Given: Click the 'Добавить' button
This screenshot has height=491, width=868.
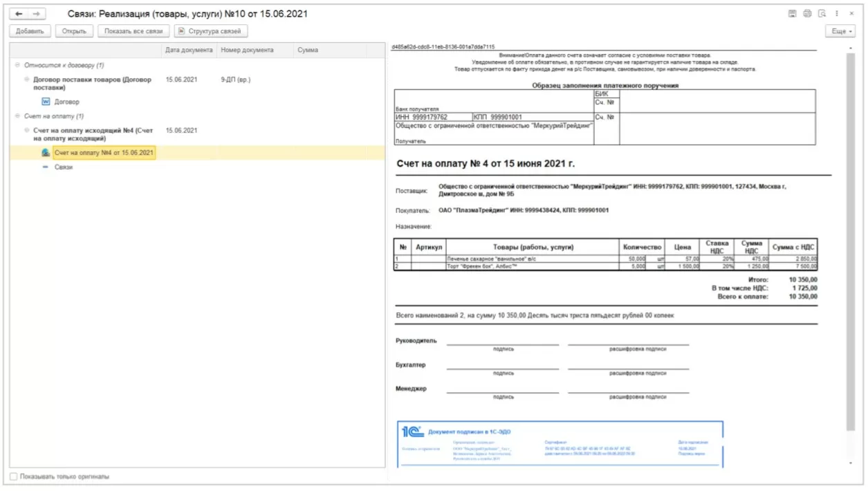Looking at the screenshot, I should (30, 31).
